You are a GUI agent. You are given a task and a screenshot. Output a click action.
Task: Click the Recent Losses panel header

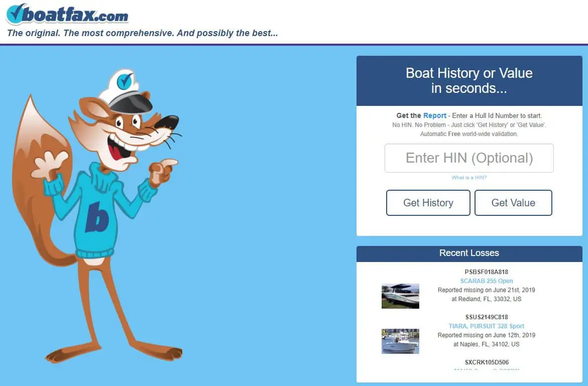pos(469,253)
